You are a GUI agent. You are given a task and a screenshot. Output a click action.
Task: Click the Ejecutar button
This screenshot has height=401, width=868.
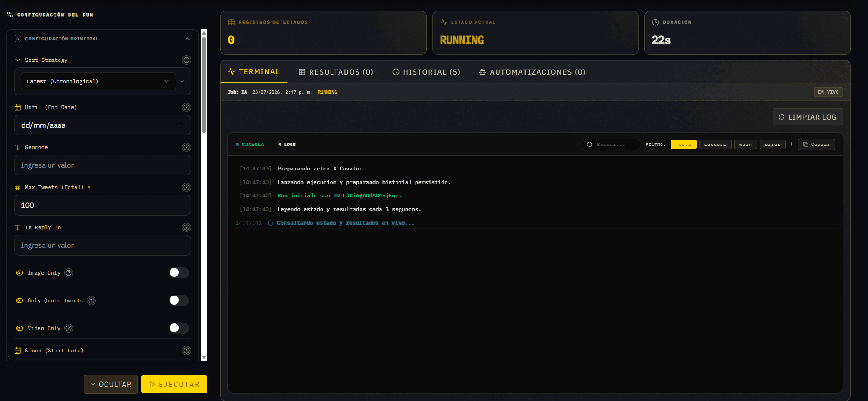click(x=174, y=384)
